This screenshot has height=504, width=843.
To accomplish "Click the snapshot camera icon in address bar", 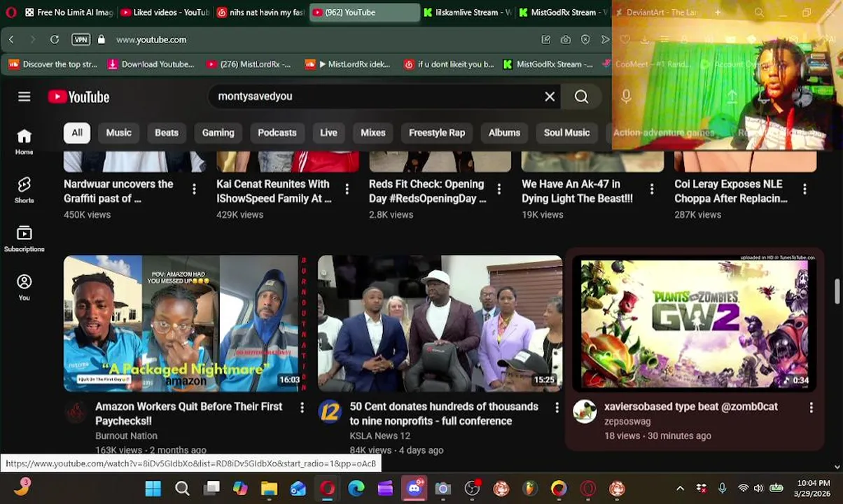I will tap(565, 40).
